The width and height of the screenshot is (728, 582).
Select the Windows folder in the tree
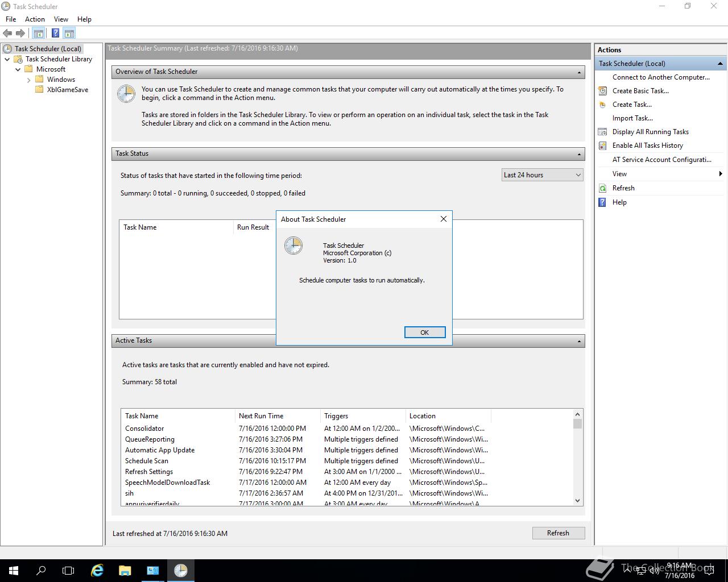(61, 80)
